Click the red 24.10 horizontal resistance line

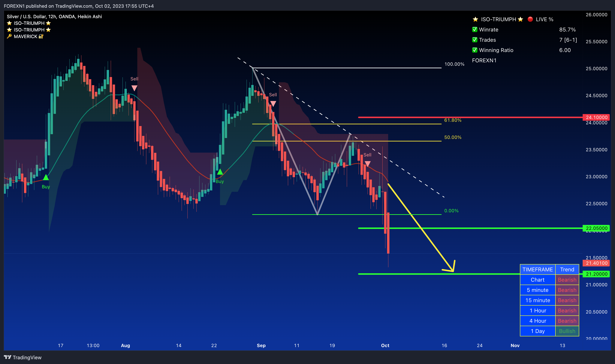pyautogui.click(x=470, y=117)
